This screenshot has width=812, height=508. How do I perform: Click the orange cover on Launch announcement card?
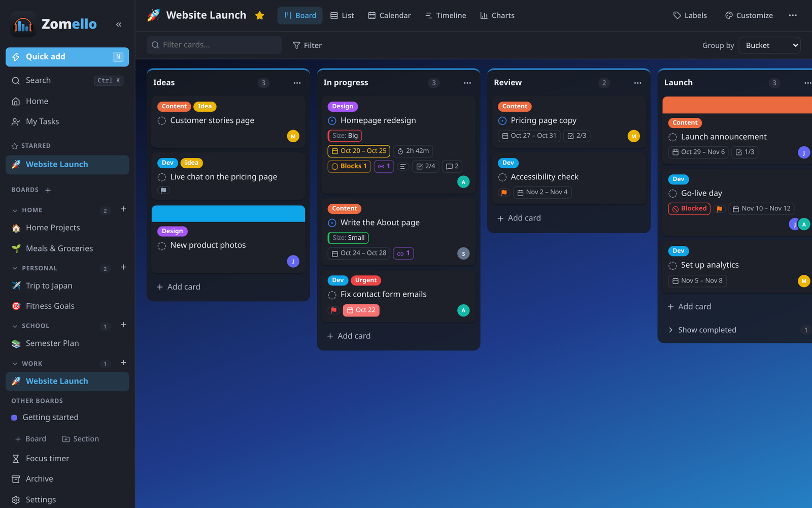737,105
